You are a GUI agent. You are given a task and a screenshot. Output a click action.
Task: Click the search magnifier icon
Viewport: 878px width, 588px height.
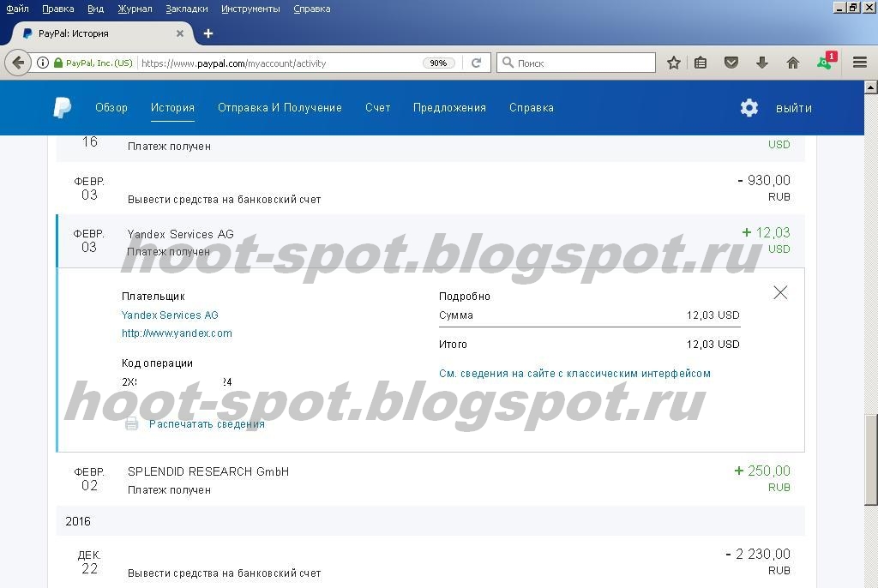click(508, 63)
